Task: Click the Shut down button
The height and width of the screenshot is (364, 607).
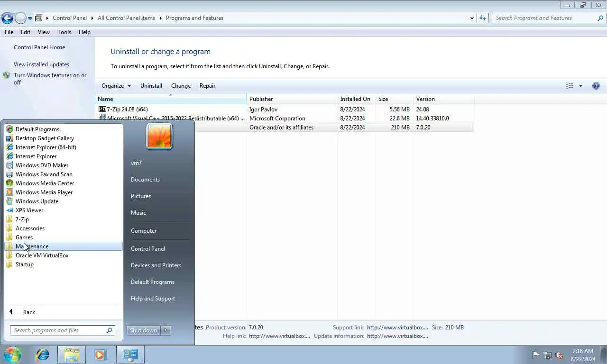Action: (143, 330)
